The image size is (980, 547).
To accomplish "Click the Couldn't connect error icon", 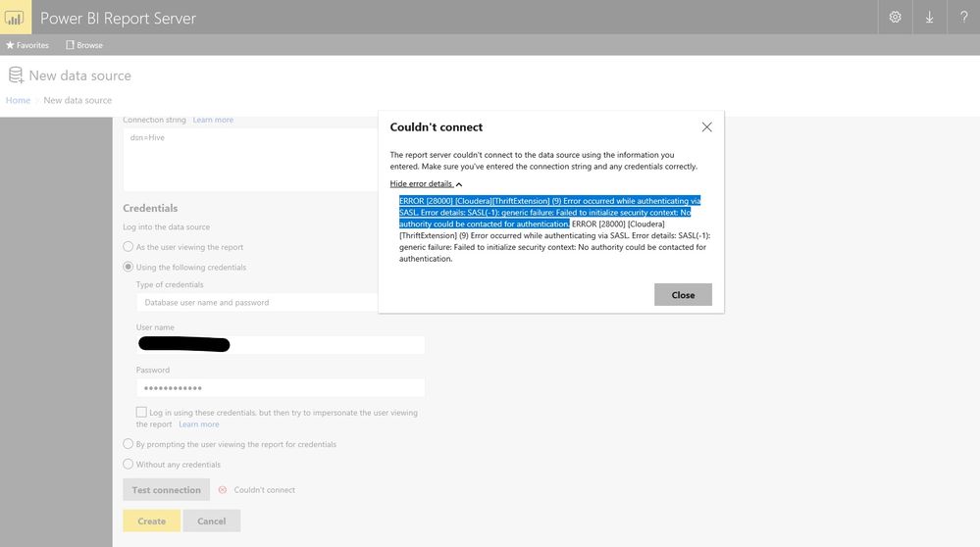I will tap(223, 489).
